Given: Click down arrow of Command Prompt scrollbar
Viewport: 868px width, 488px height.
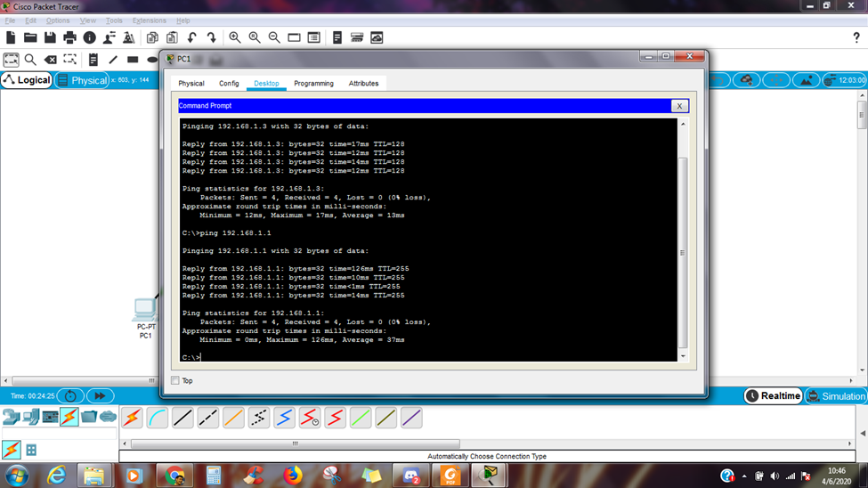Looking at the screenshot, I should click(683, 356).
